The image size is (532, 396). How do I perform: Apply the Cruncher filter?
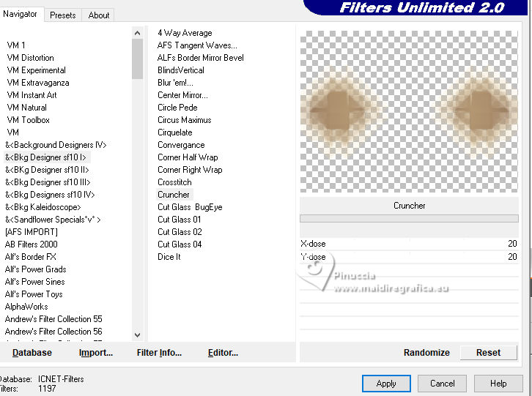[x=386, y=384]
